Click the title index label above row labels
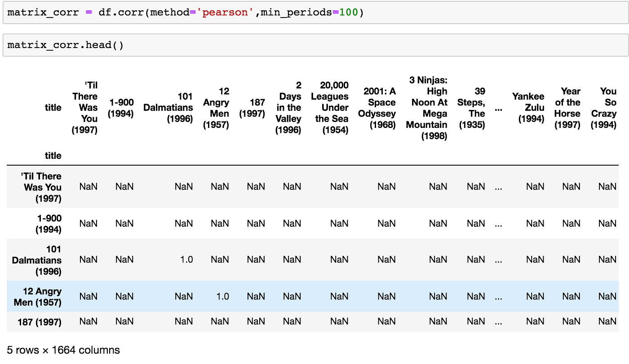The height and width of the screenshot is (364, 629). pos(53,155)
